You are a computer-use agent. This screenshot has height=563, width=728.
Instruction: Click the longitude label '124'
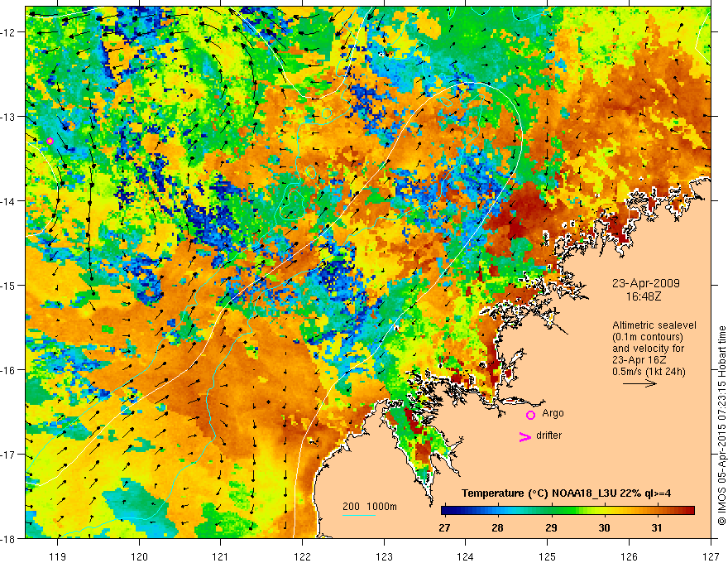click(466, 556)
